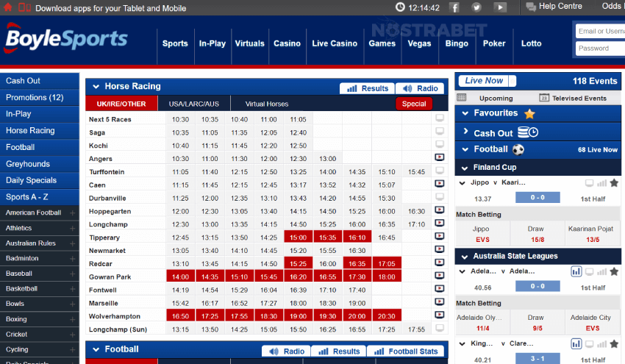Collapse the Horse Racing section

coord(96,87)
